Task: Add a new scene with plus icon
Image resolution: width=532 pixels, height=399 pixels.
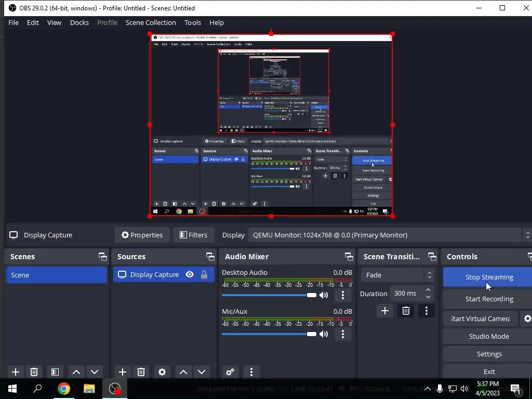Action: pyautogui.click(x=15, y=372)
